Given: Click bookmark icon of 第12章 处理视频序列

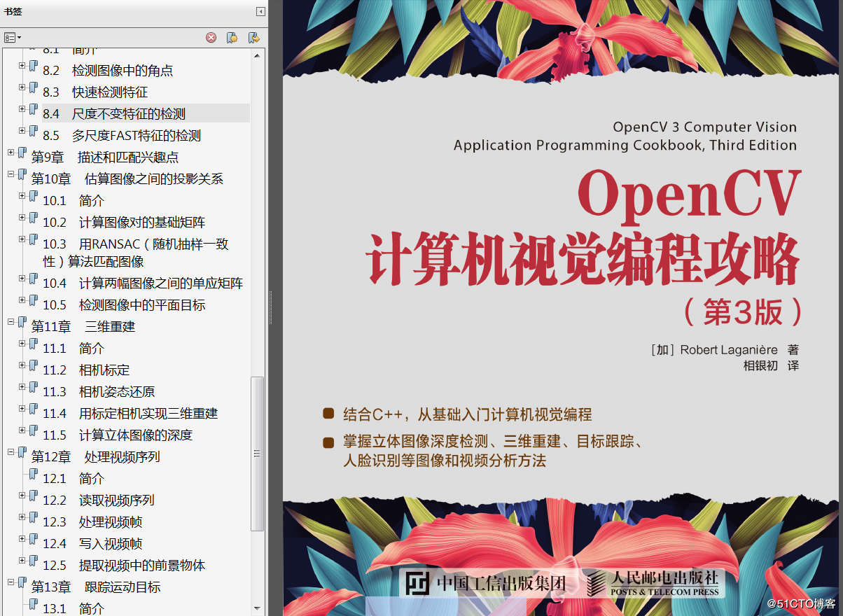Looking at the screenshot, I should (x=22, y=452).
